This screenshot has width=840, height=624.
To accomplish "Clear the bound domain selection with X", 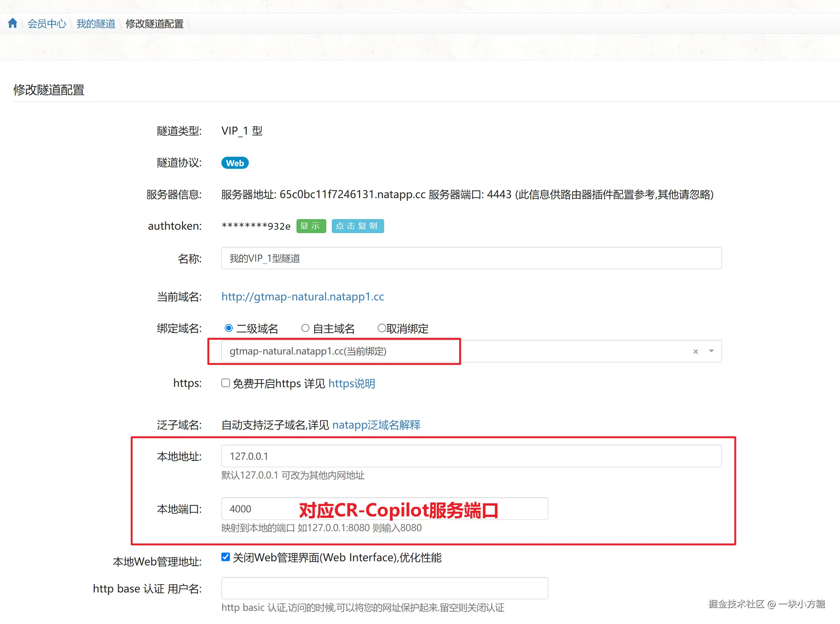I will point(695,351).
